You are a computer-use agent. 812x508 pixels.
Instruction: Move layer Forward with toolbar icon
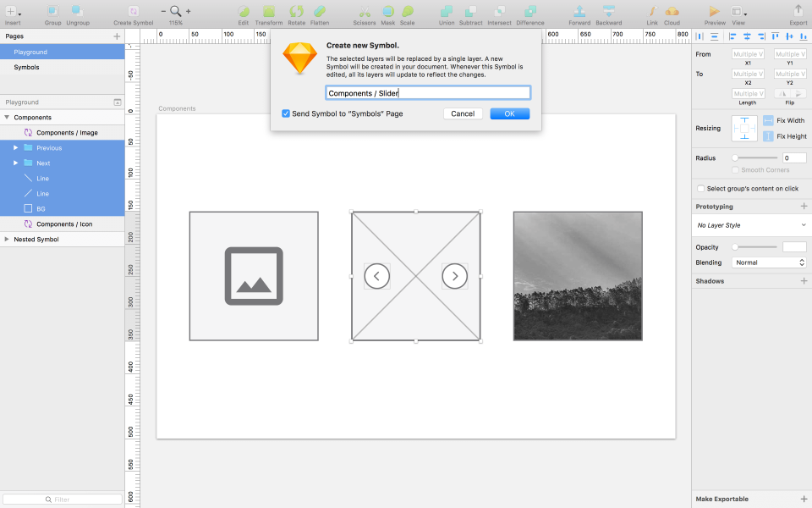point(579,12)
